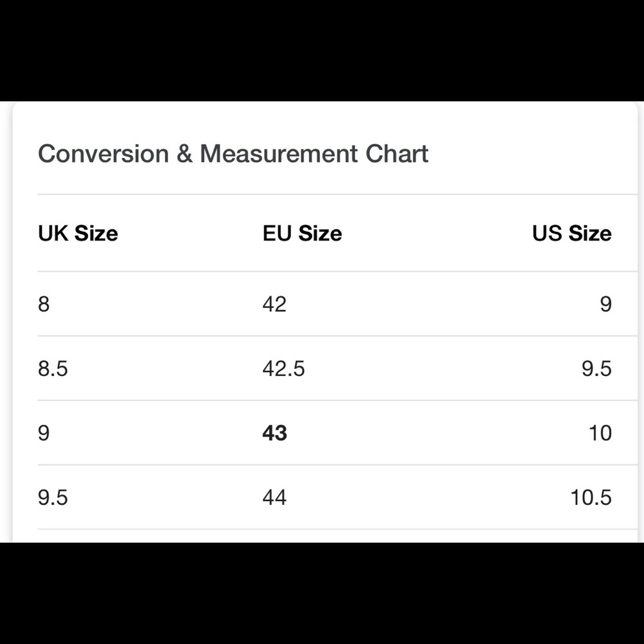Select EU size 42 cell
This screenshot has width=644, height=644.
click(274, 305)
